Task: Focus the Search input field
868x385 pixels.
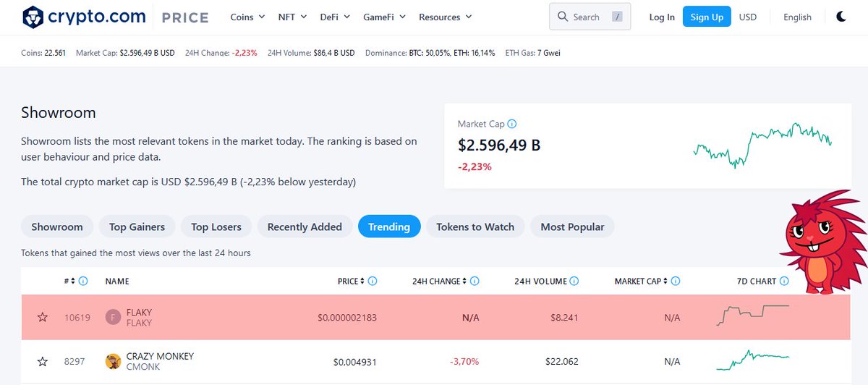Action: click(590, 17)
